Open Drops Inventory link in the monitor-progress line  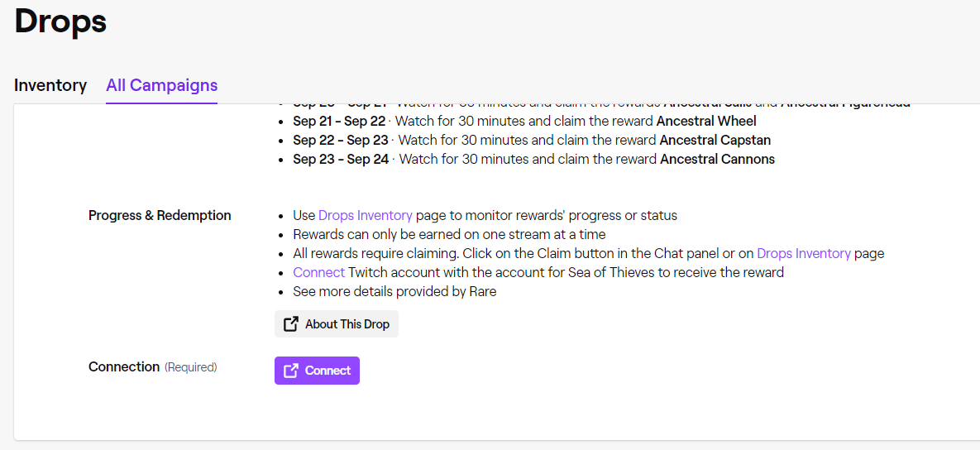365,215
